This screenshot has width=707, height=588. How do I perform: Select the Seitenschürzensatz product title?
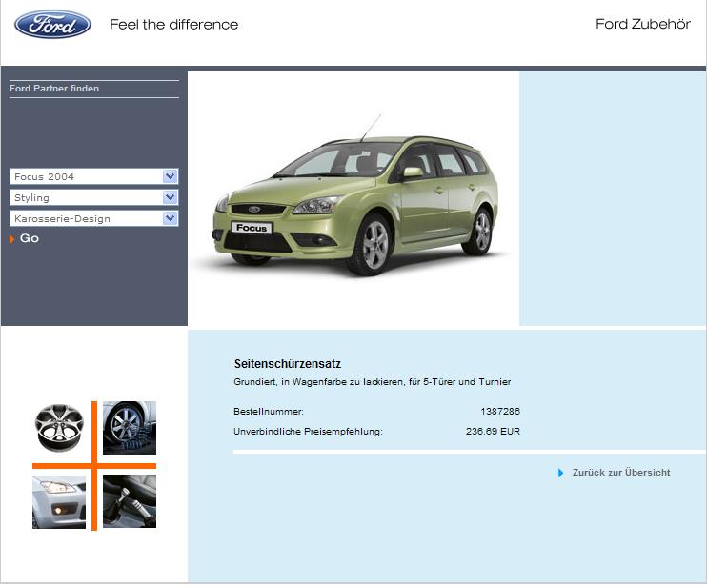287,364
